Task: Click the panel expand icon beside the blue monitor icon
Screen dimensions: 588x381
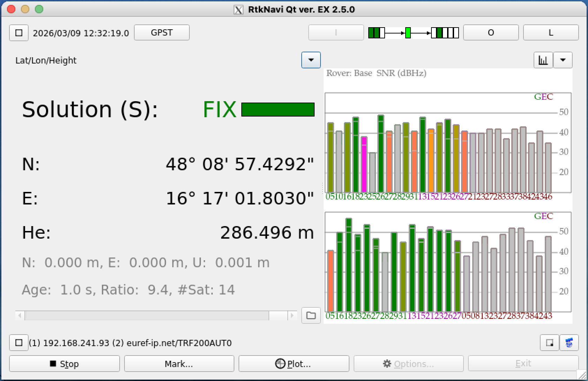Action: point(550,343)
